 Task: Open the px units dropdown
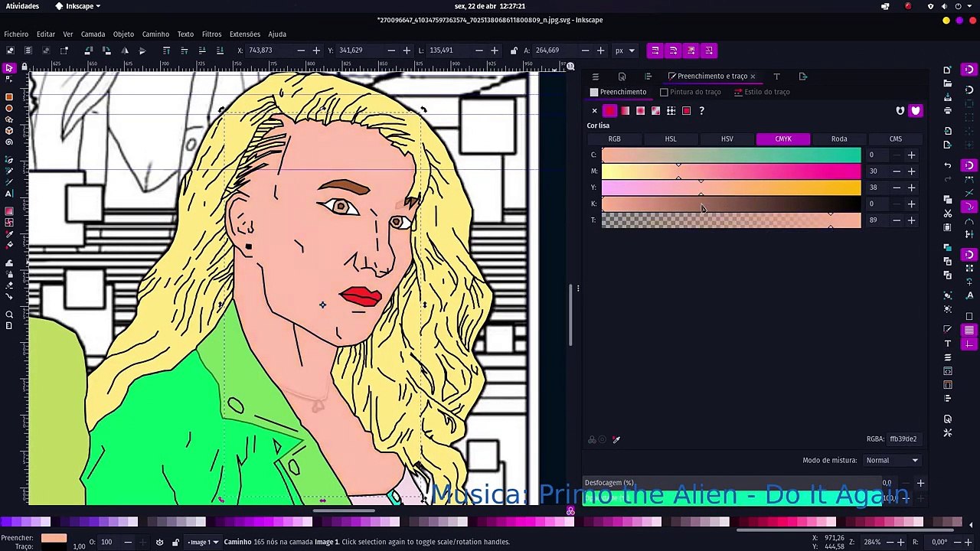625,51
